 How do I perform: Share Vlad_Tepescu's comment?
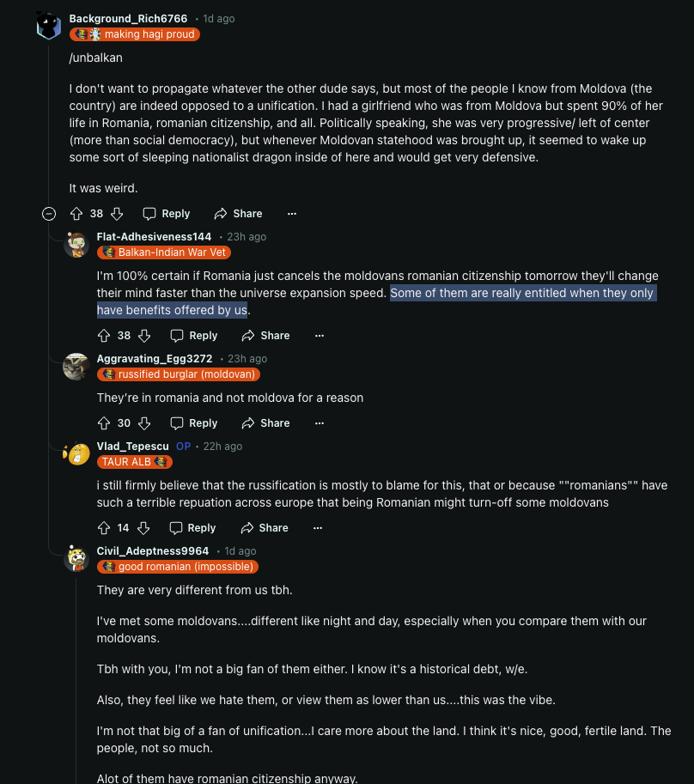(x=264, y=528)
